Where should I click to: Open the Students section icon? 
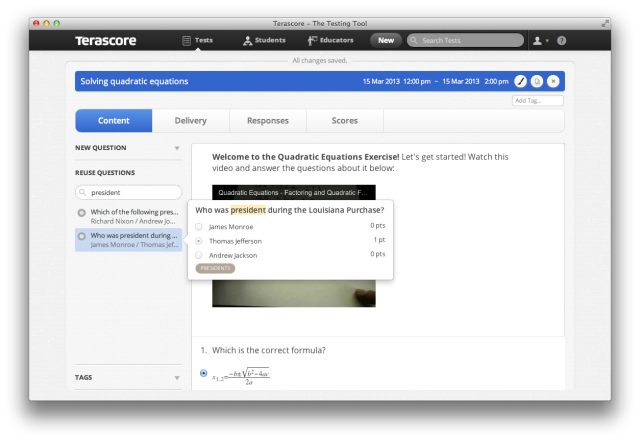click(247, 40)
